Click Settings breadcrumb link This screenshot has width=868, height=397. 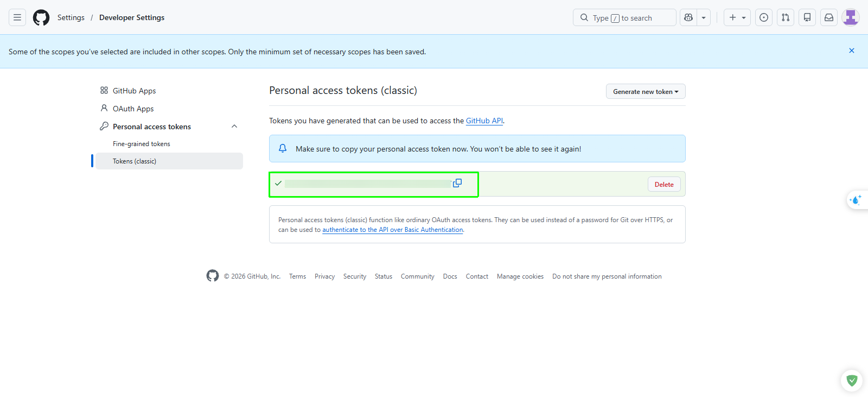[71, 17]
